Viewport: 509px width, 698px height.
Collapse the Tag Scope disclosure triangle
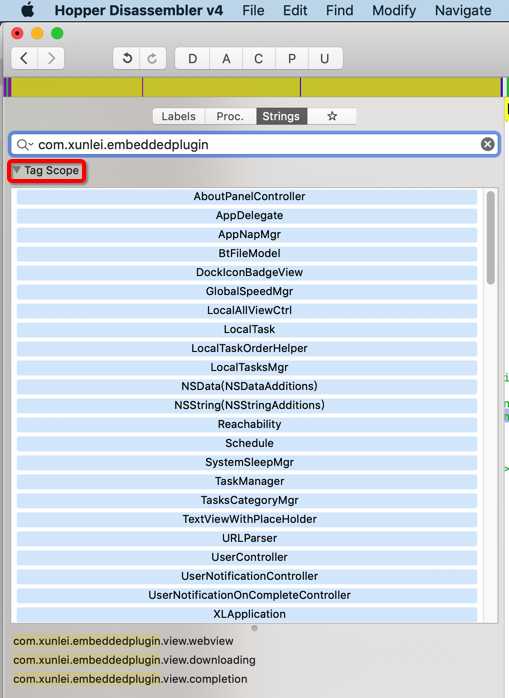click(x=17, y=170)
